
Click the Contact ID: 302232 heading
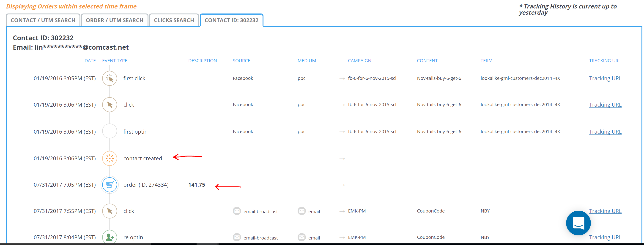click(x=43, y=38)
